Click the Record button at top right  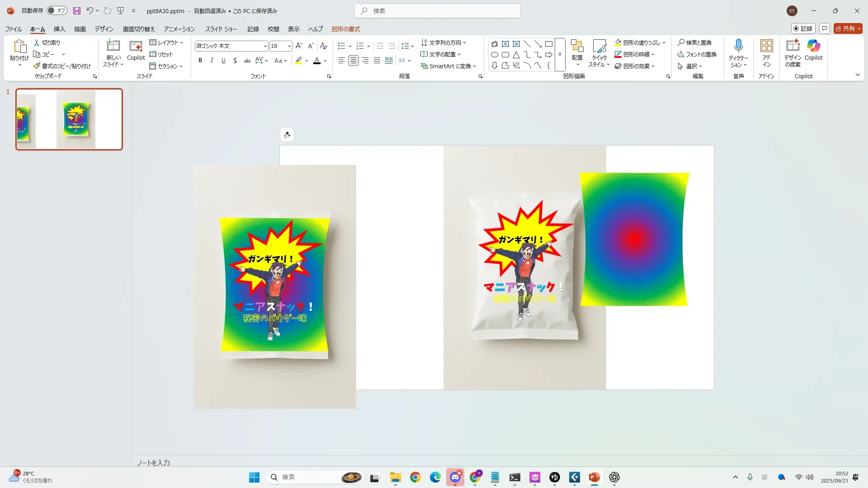[803, 28]
